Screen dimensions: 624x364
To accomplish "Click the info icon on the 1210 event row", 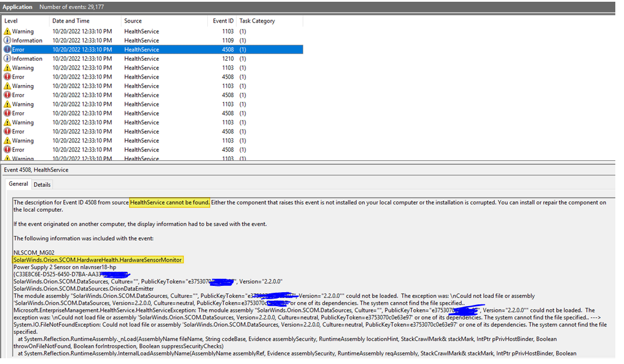I will tap(7, 58).
